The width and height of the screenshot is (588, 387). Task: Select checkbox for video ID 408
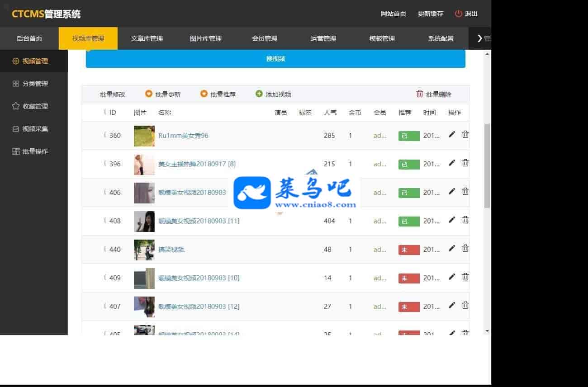coord(105,221)
